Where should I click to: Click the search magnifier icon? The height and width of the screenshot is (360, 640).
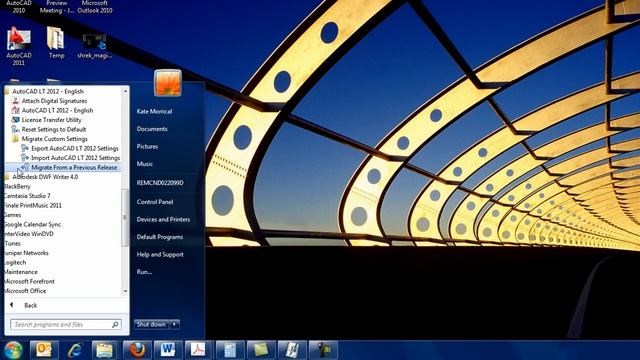pos(116,324)
